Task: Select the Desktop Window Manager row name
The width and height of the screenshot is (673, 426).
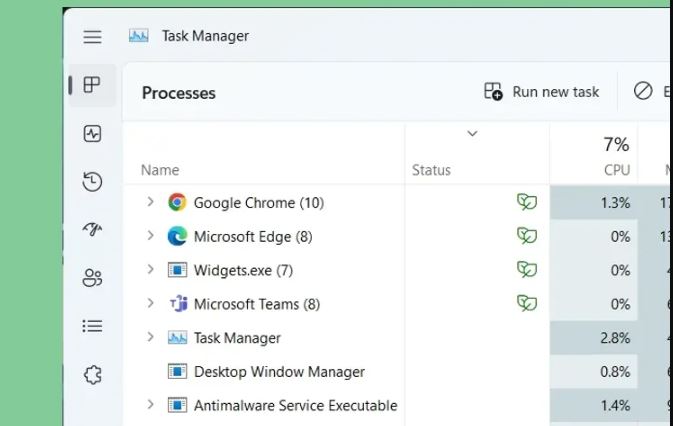Action: [279, 372]
